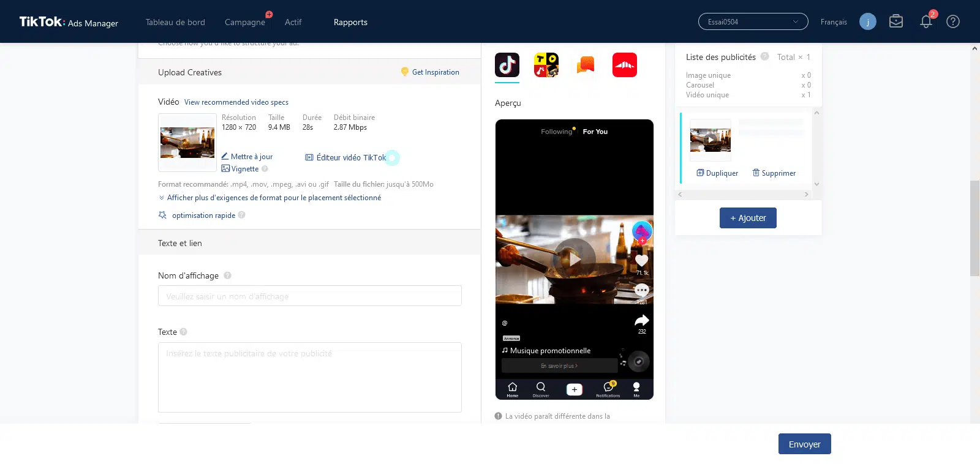Open the user avatar profile
Viewport: 980px width, 464px height.
tap(867, 22)
